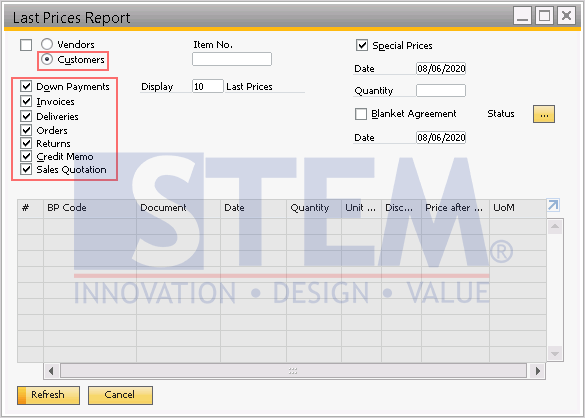Disable the Returns checkbox
Viewport: 585px width, 418px height.
tap(26, 143)
